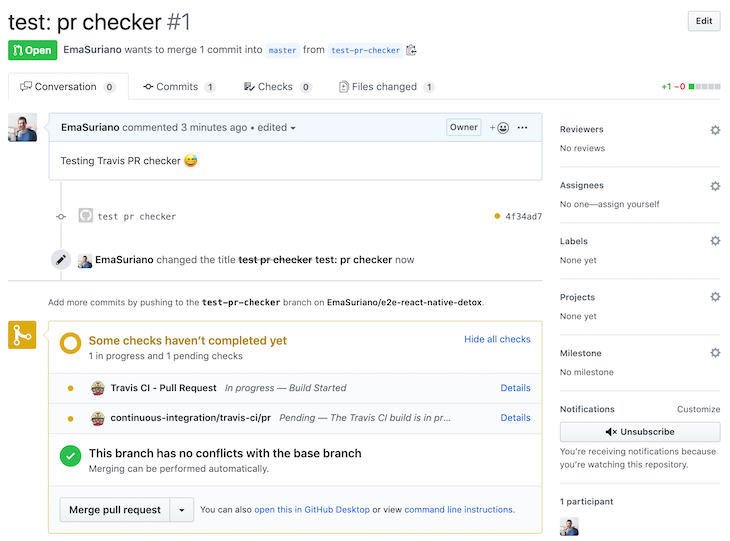The width and height of the screenshot is (730, 541).
Task: Copy the test-pr-checker branch name icon
Action: click(411, 50)
